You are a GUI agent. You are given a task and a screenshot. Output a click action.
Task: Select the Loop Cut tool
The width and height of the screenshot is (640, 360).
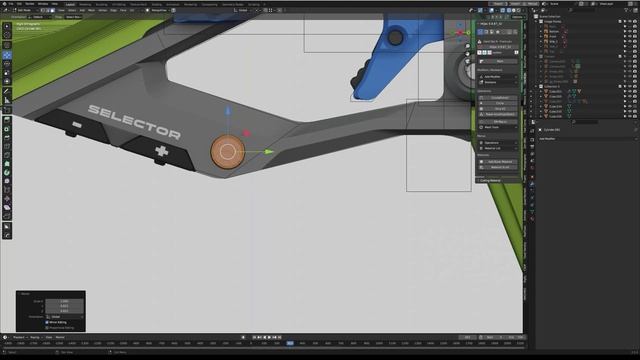7,146
